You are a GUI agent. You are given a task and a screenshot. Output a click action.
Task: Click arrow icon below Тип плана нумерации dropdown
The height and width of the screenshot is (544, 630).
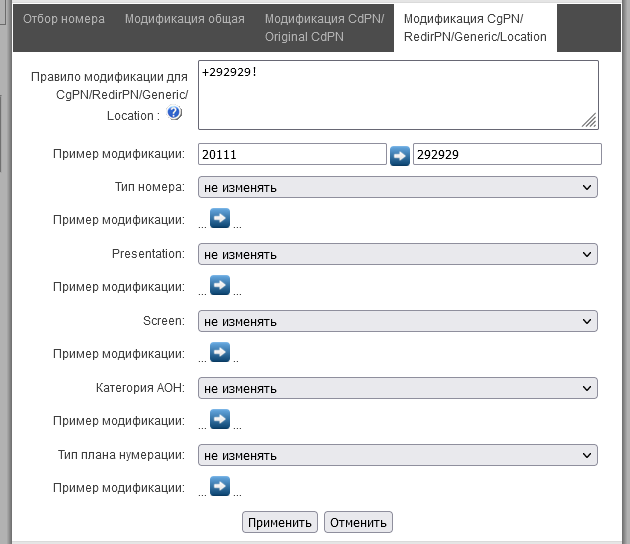[220, 487]
